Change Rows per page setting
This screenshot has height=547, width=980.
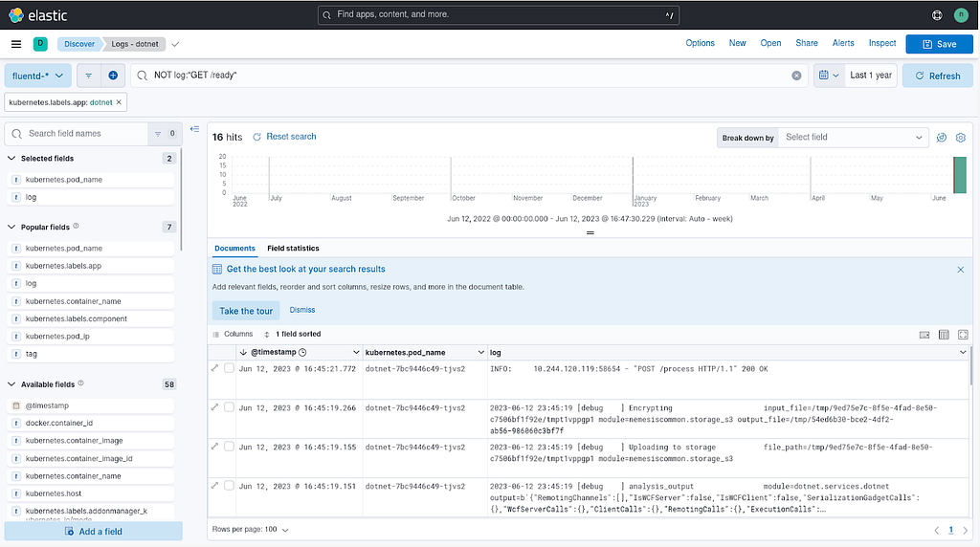click(x=250, y=530)
